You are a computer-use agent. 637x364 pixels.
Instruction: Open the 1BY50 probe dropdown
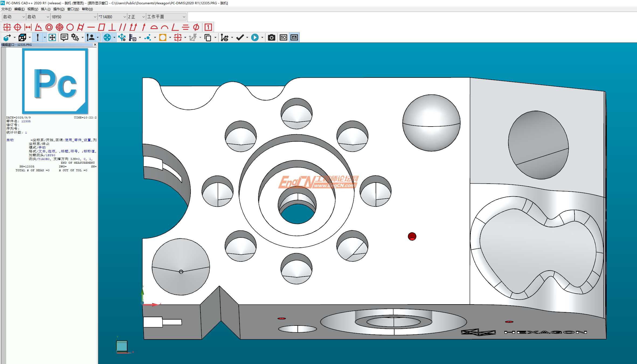coord(95,17)
